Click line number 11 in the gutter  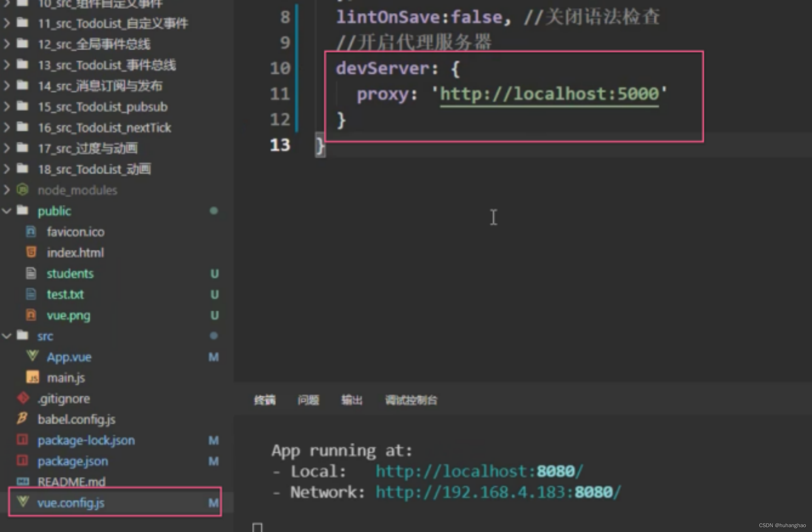pyautogui.click(x=280, y=94)
